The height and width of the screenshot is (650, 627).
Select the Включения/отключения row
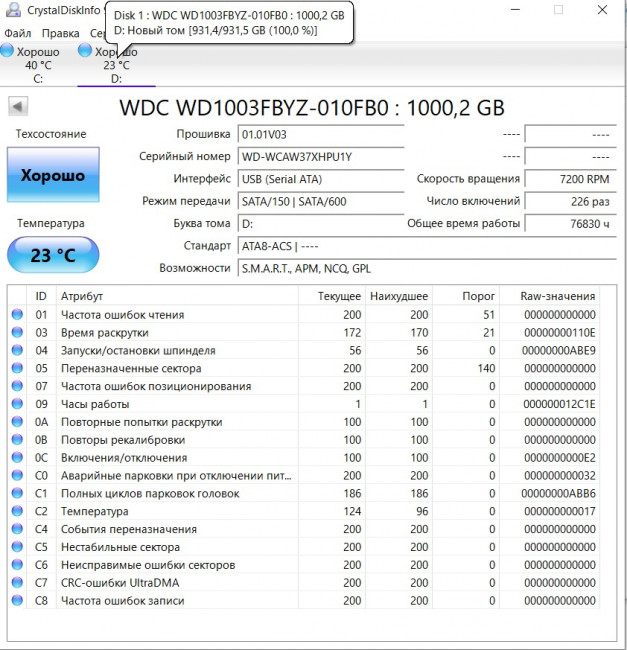303,457
